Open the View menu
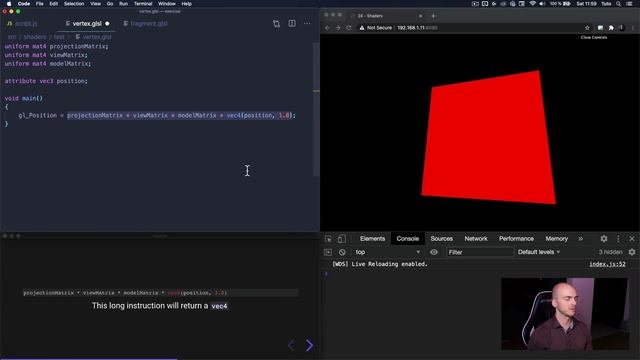The width and height of the screenshot is (640, 360). click(x=96, y=4)
